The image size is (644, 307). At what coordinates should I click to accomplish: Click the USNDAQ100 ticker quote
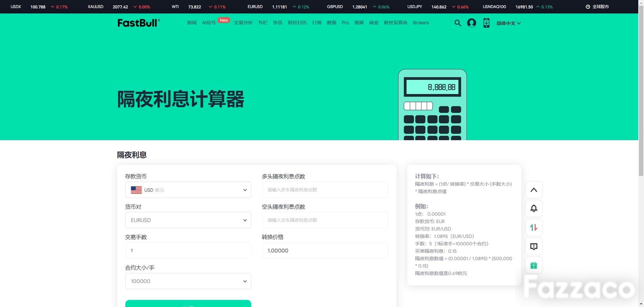point(518,7)
